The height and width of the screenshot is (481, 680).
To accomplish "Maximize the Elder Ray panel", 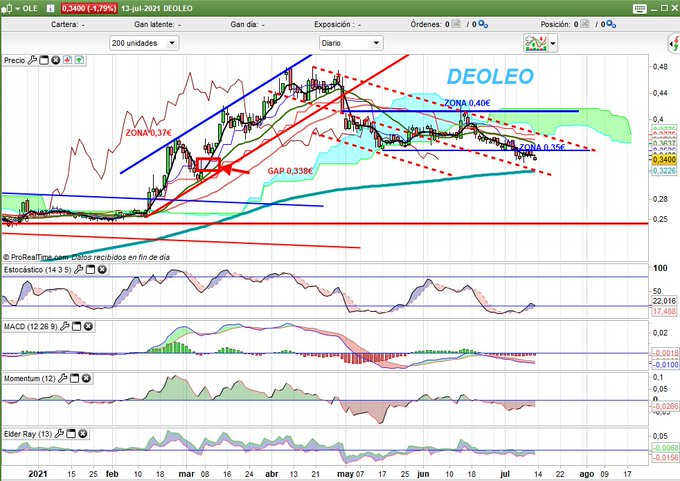I will 71,433.
